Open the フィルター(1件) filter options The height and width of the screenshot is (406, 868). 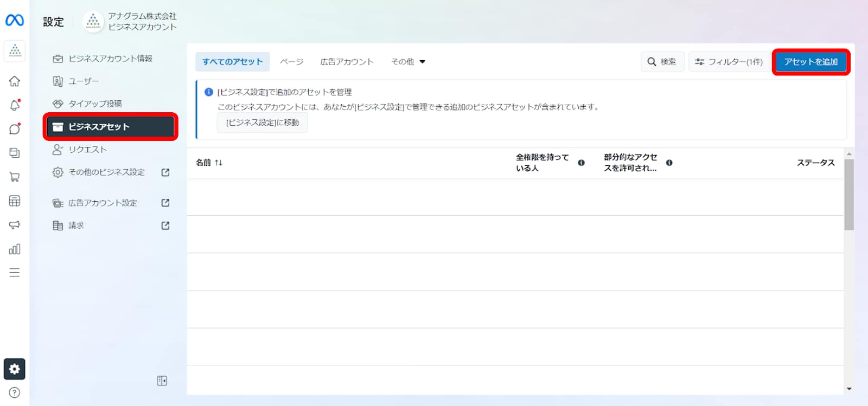coord(729,62)
